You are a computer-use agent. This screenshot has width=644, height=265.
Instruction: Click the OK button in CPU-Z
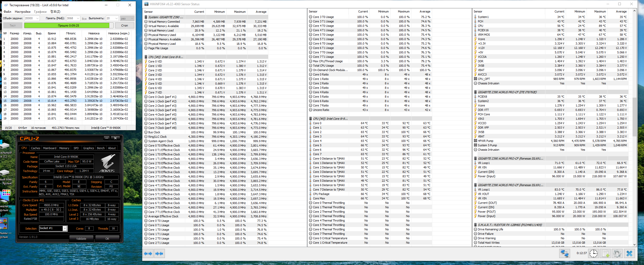point(107,238)
